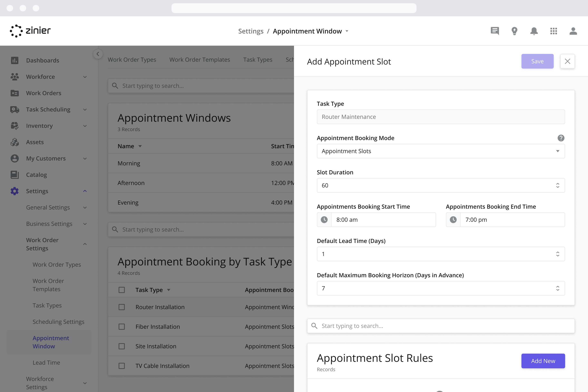This screenshot has height=392, width=588.
Task: Click the Zinier logo
Action: click(30, 31)
